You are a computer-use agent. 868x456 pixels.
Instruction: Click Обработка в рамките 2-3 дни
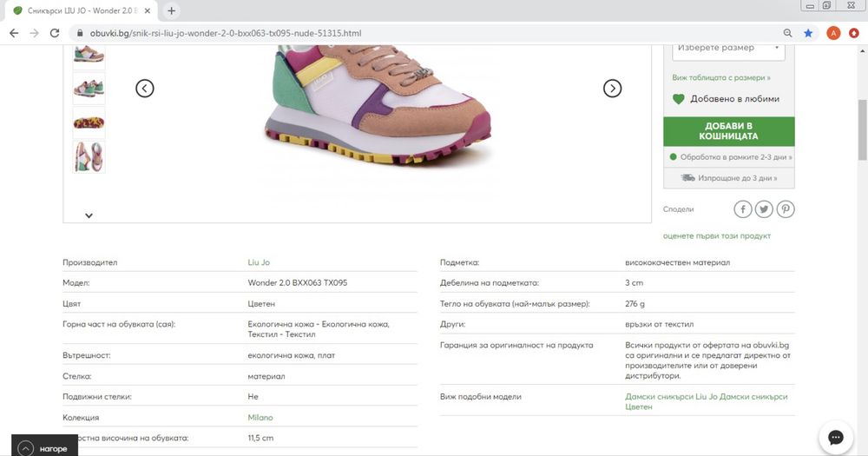tap(736, 157)
